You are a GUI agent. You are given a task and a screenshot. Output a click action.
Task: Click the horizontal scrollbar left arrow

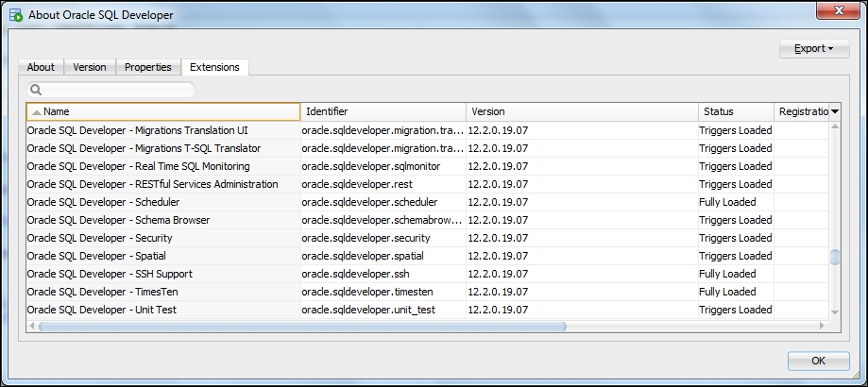(x=32, y=327)
